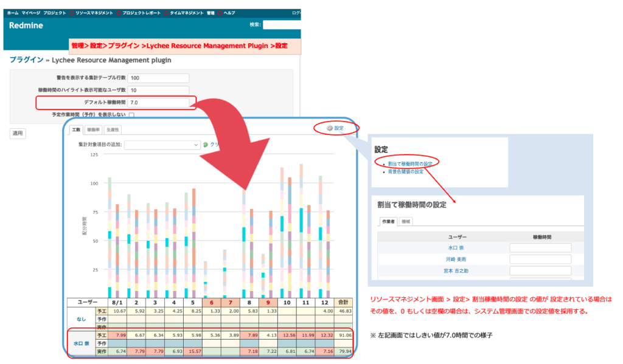Image resolution: width=623 pixels, height=364 pixels.
Task: Click the 稼働時間 field for 水口 崇
Action: [540, 248]
